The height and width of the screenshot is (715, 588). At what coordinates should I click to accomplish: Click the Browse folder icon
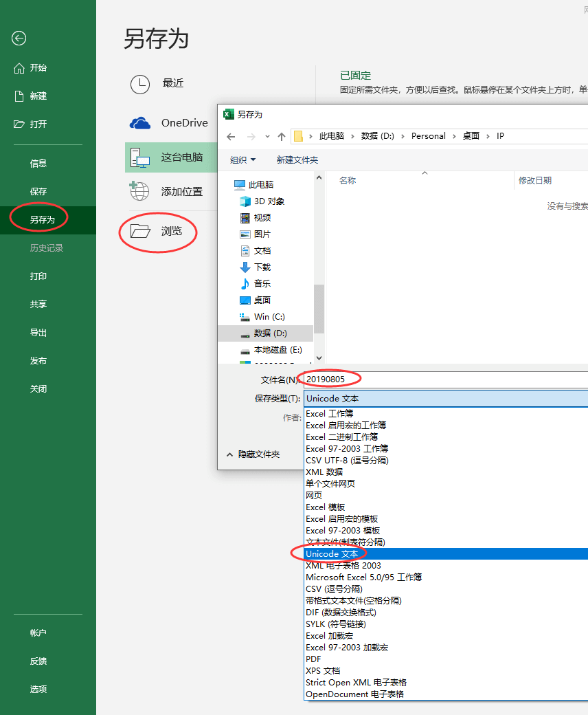click(140, 231)
